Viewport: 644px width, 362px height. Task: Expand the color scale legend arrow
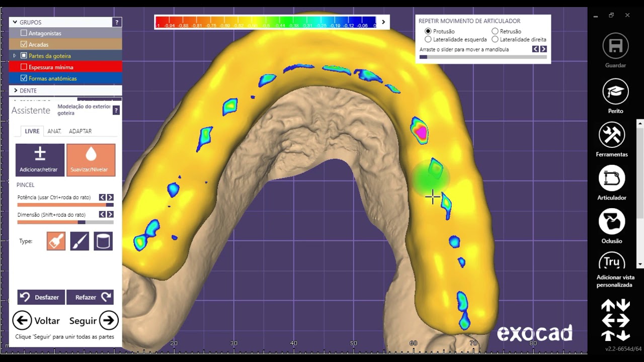383,22
